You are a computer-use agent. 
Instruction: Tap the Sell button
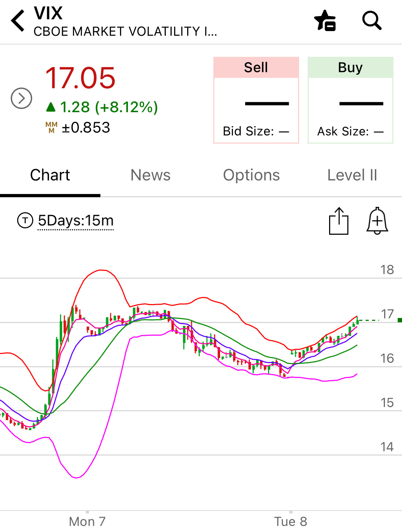[x=256, y=100]
